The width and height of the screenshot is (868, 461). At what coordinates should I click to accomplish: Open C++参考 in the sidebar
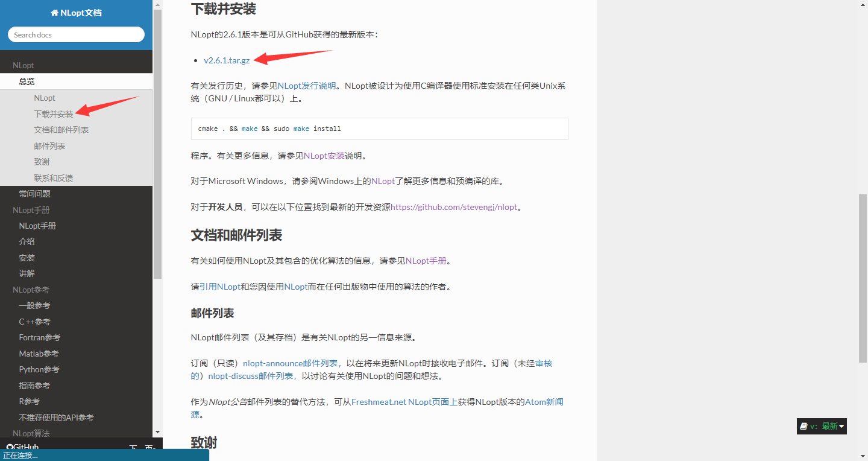pos(35,322)
